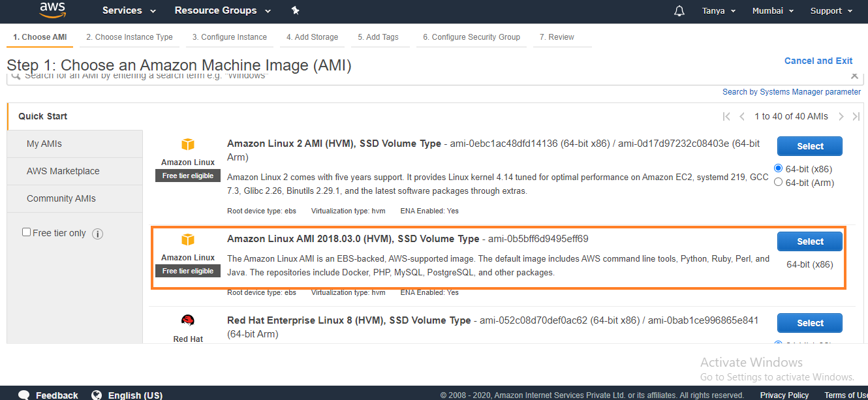Click the AWS logo home icon
The width and height of the screenshot is (868, 400).
(52, 10)
